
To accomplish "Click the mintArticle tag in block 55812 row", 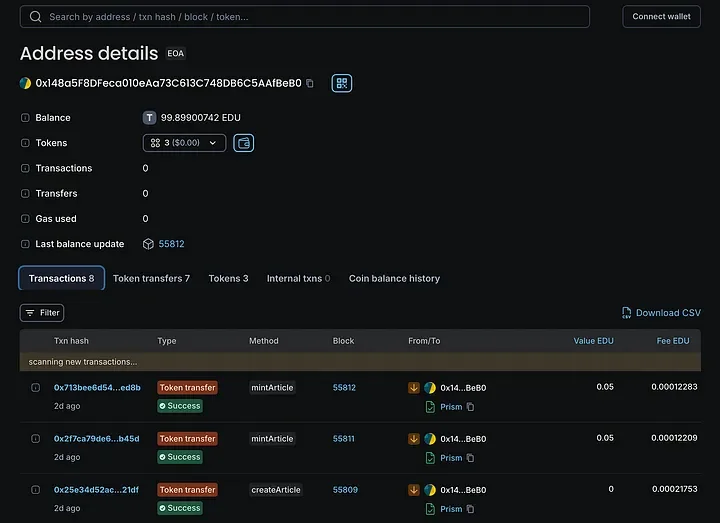I will (272, 388).
